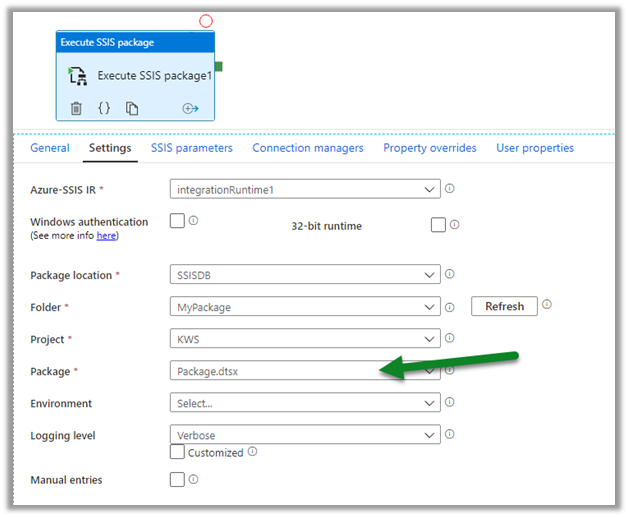
Task: Enable Manual entries checkbox
Action: tap(177, 479)
